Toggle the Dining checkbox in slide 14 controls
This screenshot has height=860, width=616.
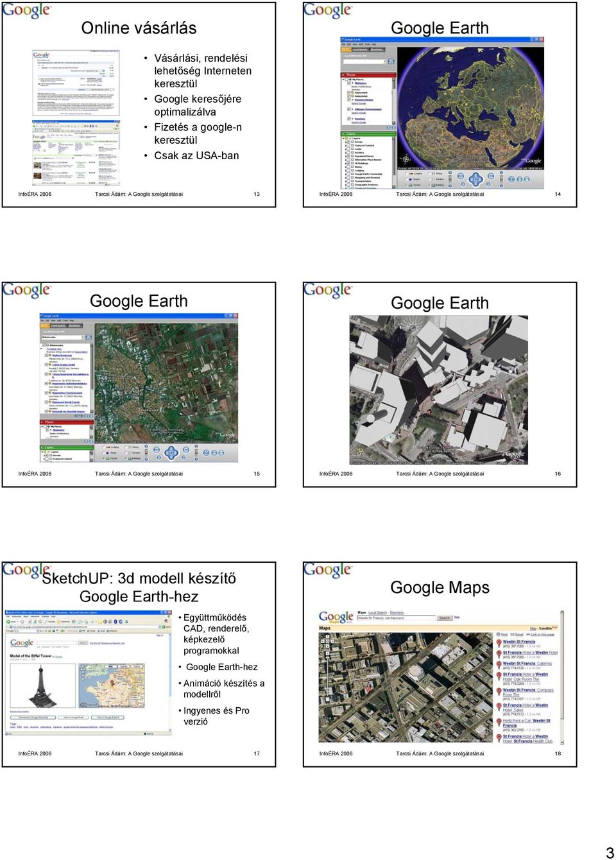point(429,174)
